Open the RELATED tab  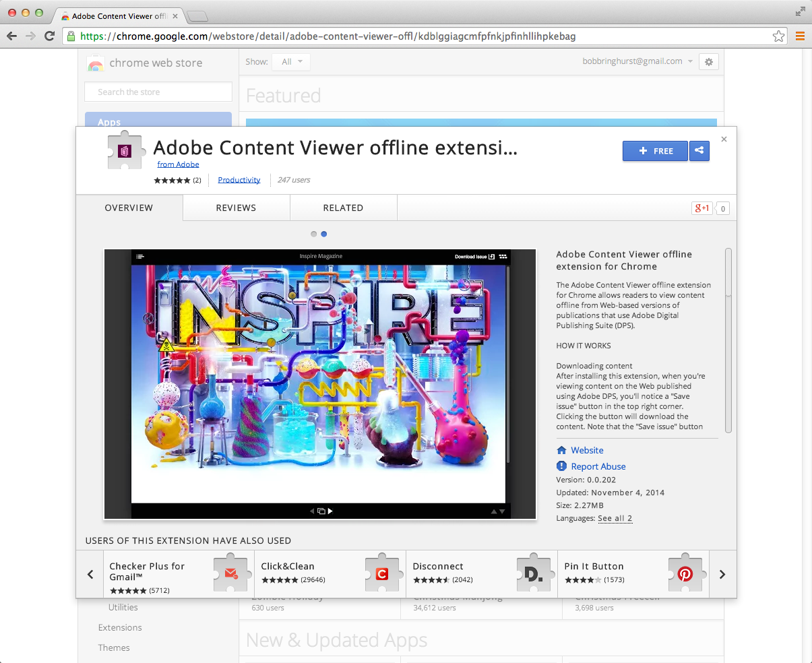[343, 208]
